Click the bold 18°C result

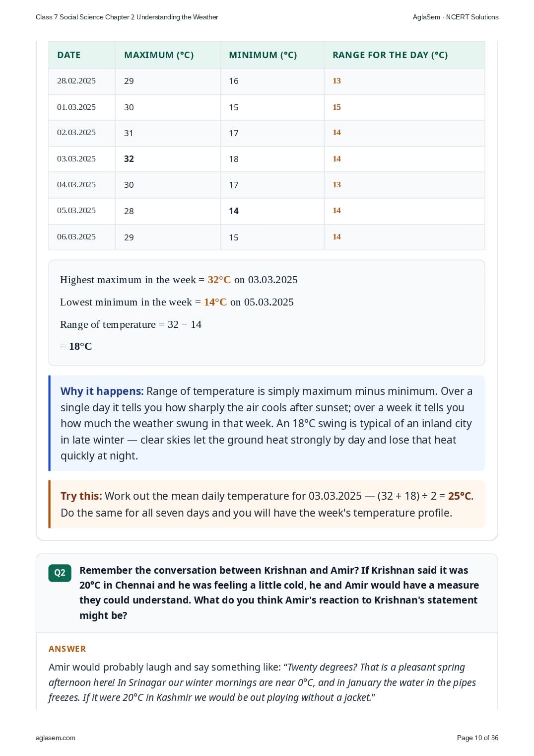pos(80,346)
